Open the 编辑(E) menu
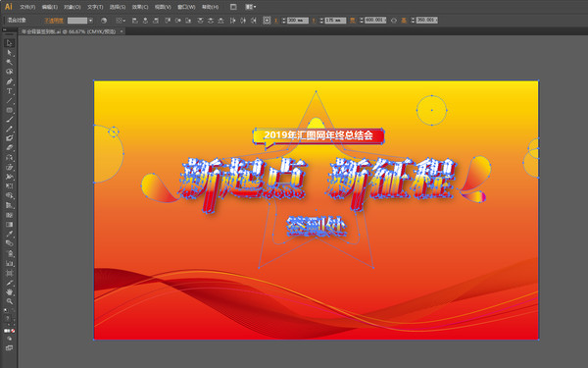Image resolution: width=588 pixels, height=368 pixels. [50, 7]
